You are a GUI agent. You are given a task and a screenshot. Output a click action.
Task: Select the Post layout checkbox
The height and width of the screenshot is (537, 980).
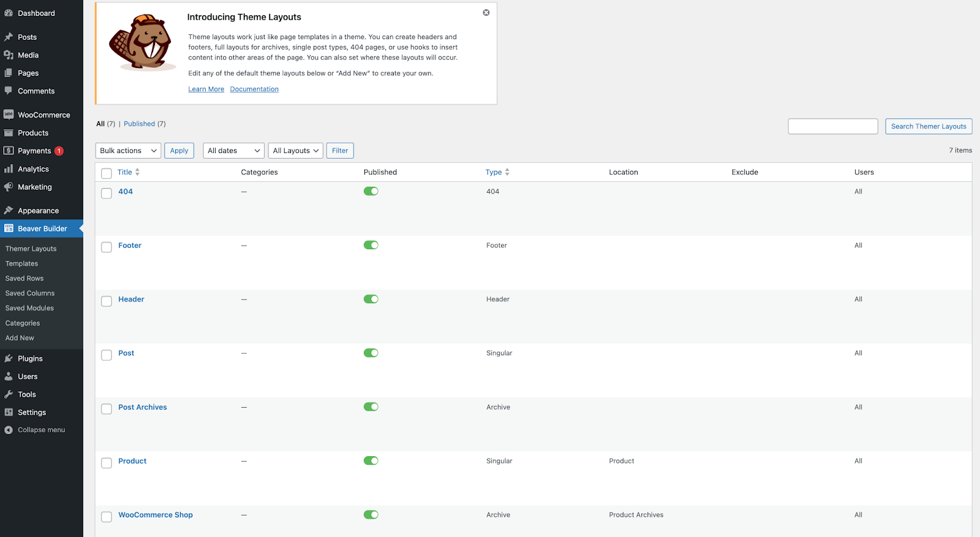[107, 355]
